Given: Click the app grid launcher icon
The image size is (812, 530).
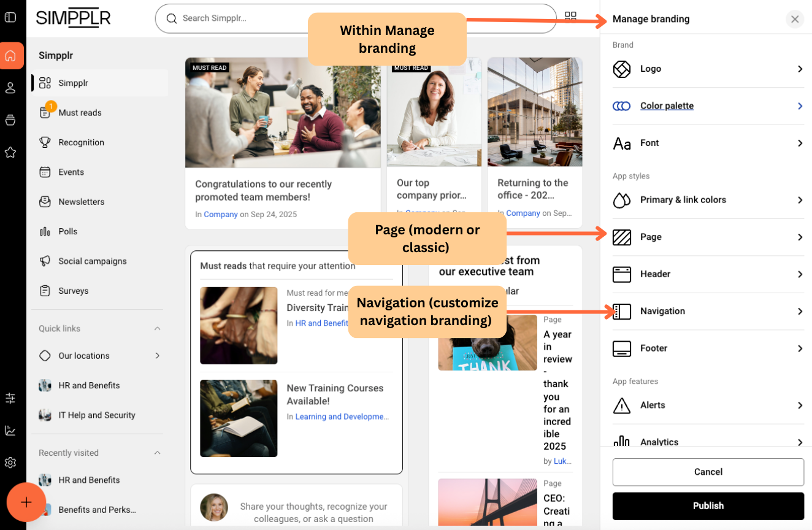Looking at the screenshot, I should point(570,17).
